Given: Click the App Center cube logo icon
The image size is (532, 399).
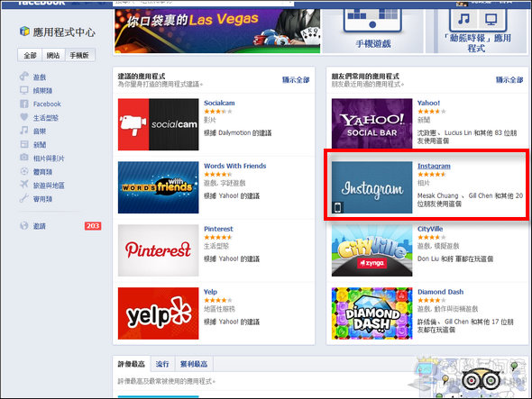Looking at the screenshot, I should [24, 32].
